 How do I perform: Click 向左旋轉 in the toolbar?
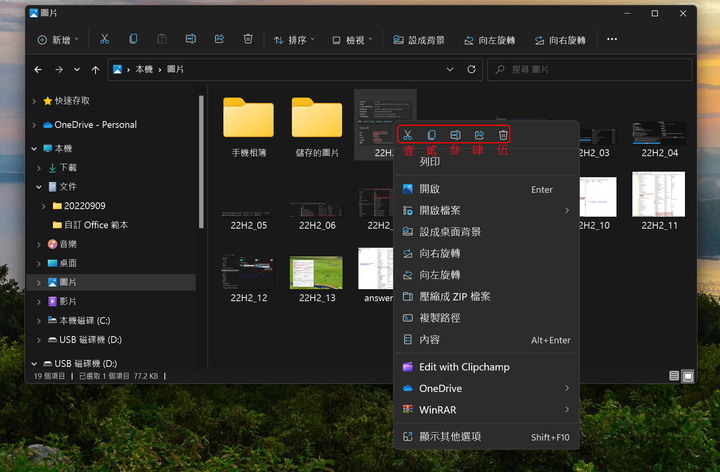(x=489, y=40)
